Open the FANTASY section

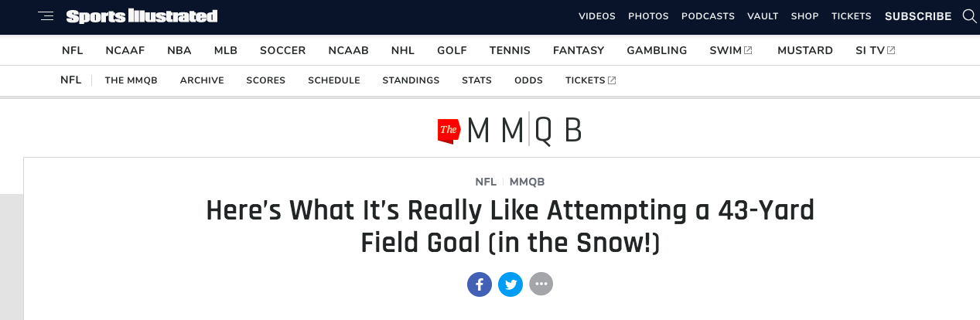[x=579, y=51]
